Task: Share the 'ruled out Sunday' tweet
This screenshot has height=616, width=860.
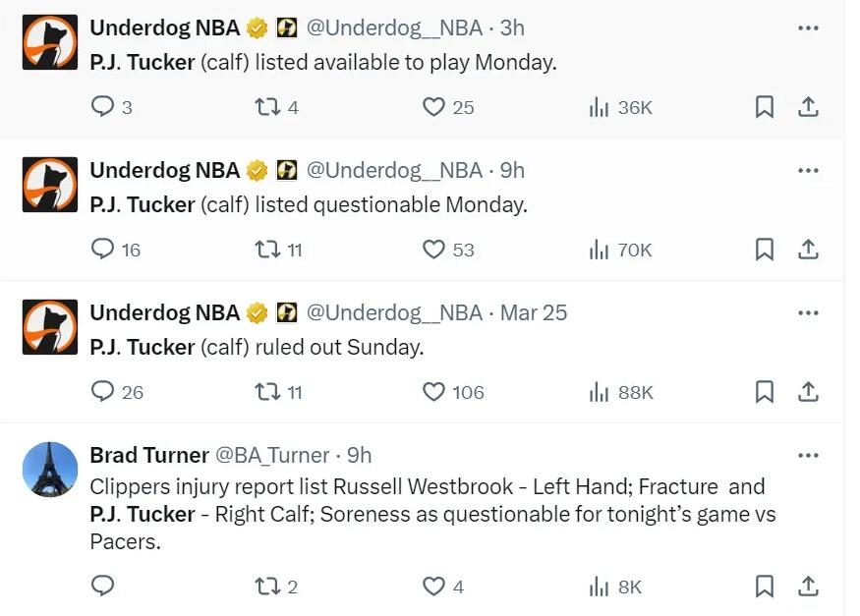Action: 808,392
